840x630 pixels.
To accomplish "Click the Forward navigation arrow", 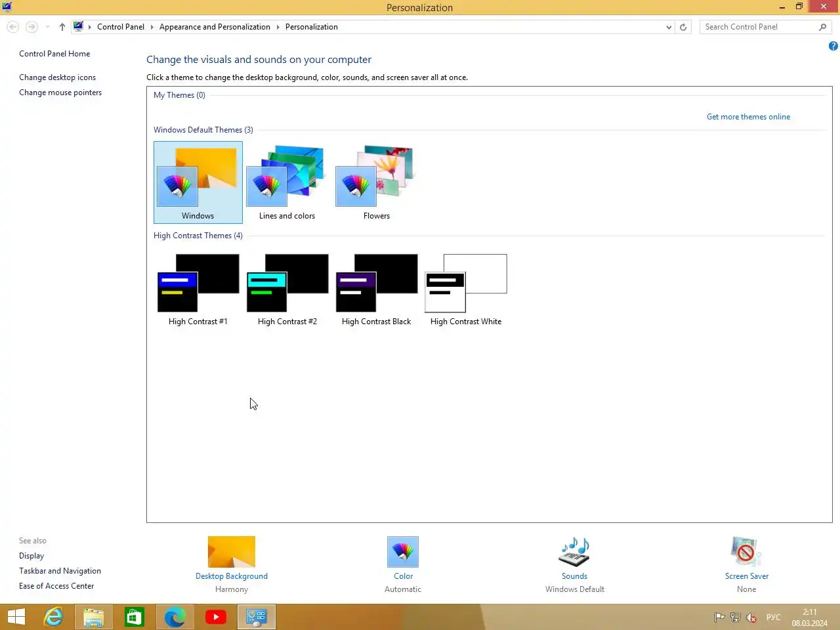I will point(31,27).
